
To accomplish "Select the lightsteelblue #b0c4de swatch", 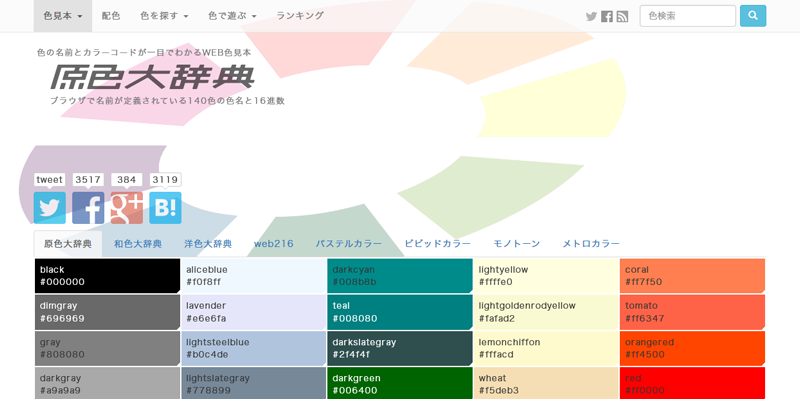I will click(254, 348).
